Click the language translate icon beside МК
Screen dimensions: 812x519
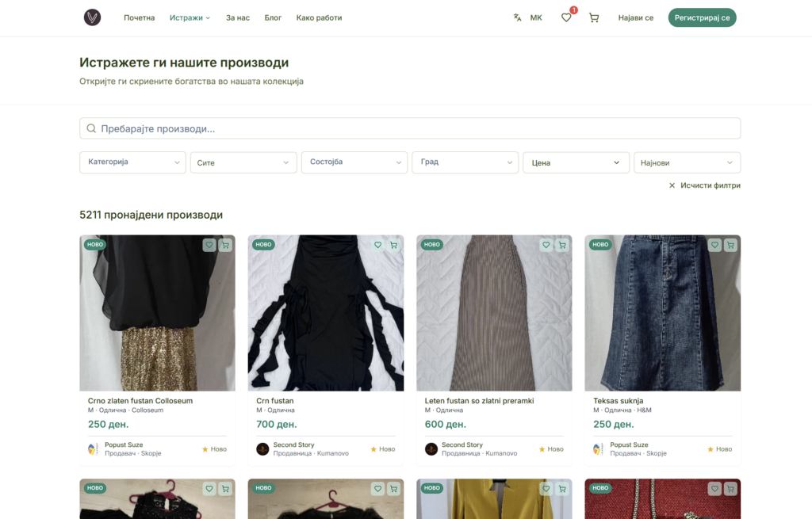517,17
